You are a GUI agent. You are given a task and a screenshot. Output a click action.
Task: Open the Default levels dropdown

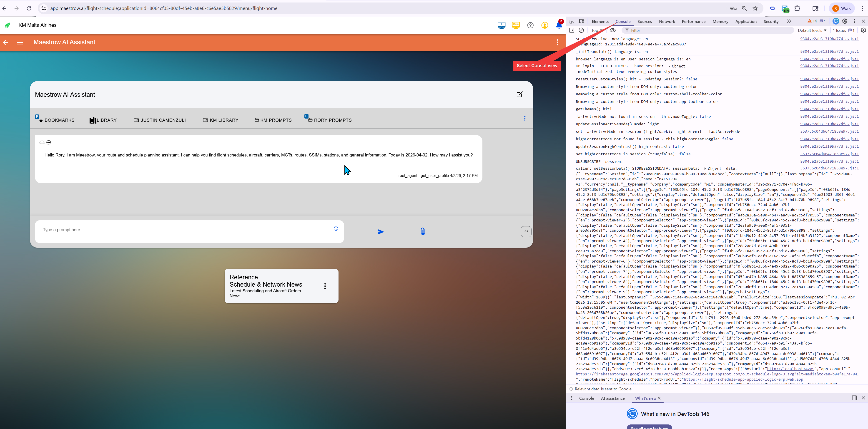click(x=812, y=30)
